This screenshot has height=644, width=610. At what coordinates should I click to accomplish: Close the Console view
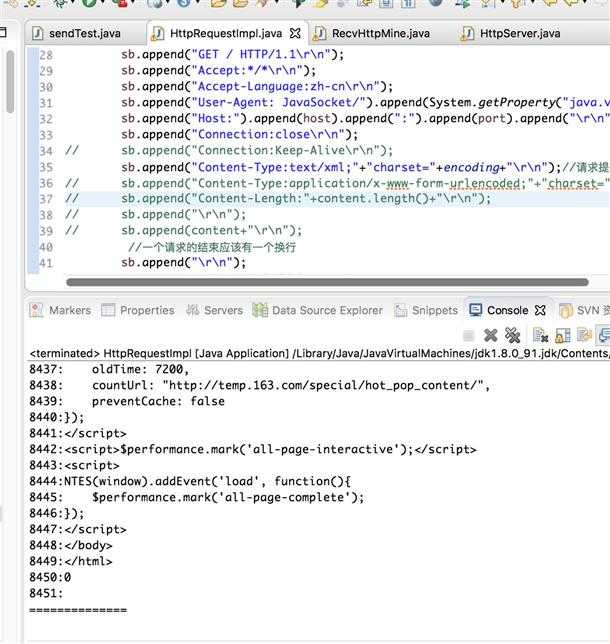[540, 310]
